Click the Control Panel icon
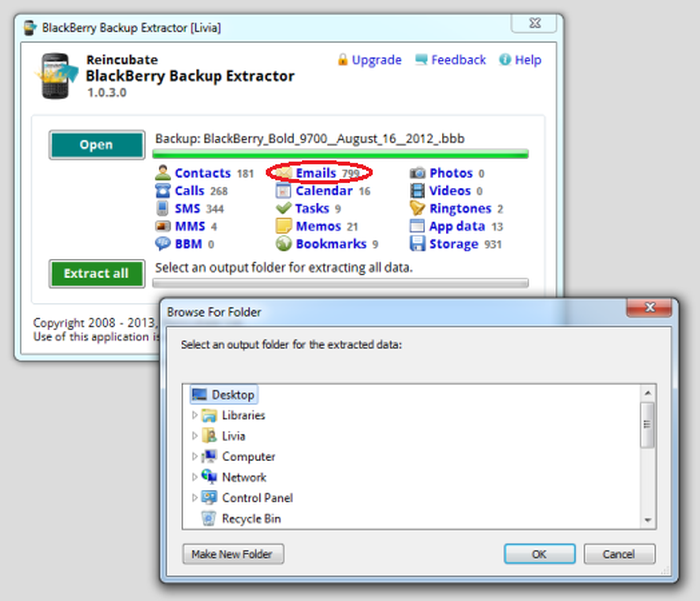This screenshot has width=700, height=601. (209, 497)
